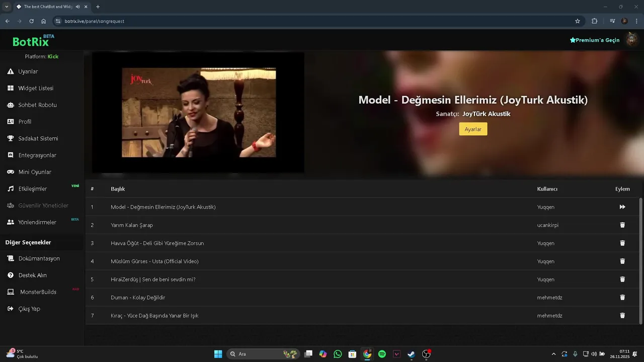Viewport: 644px width, 362px height.
Task: Click the song video thumbnail
Action: [198, 113]
